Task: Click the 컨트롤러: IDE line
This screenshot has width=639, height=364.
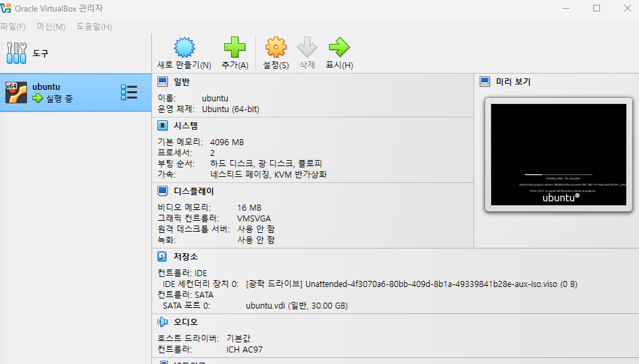Action: coord(182,273)
